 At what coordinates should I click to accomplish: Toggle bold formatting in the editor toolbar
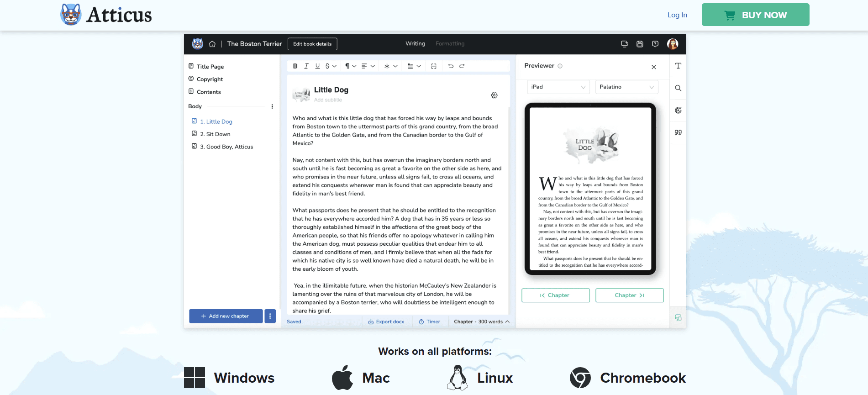click(295, 66)
